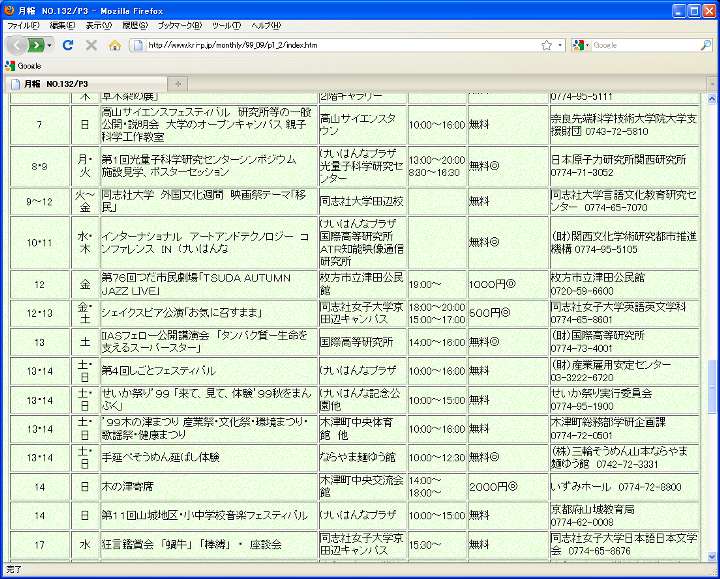Click the Stop loading X icon
The image size is (720, 579).
pyautogui.click(x=91, y=45)
